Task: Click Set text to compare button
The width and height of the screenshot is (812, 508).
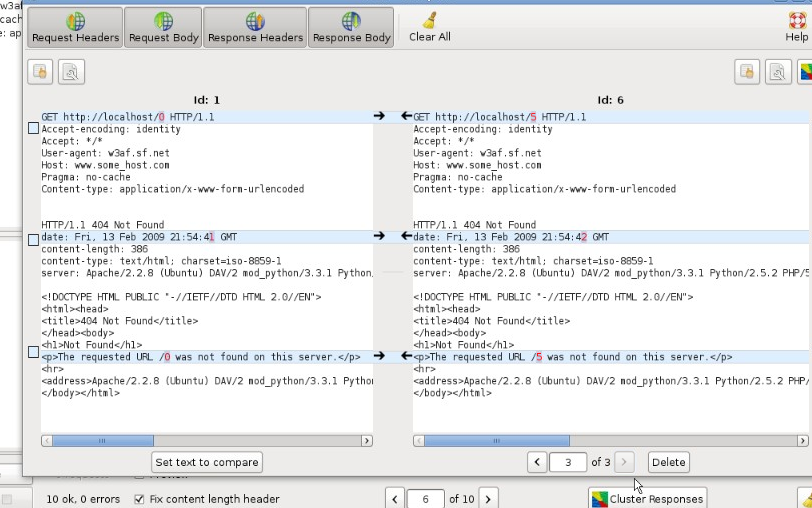Action: (x=207, y=462)
